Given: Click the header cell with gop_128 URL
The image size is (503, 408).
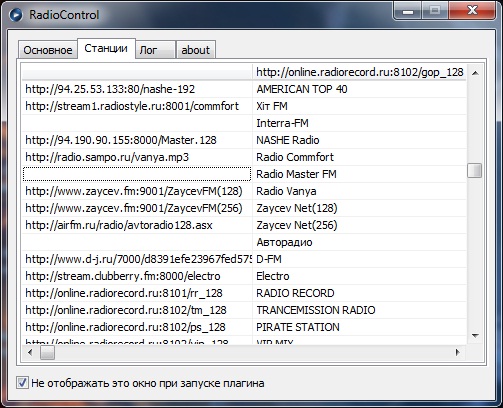Looking at the screenshot, I should pos(360,72).
